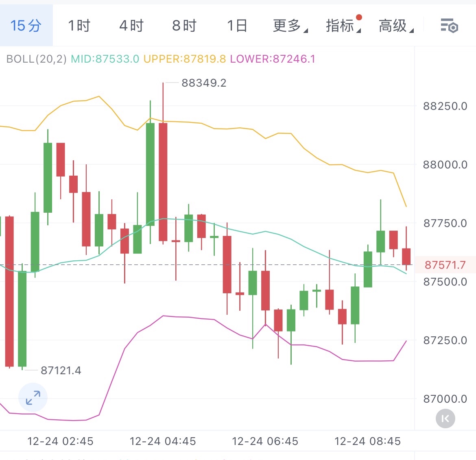The width and height of the screenshot is (476, 460).
Task: Jump to latest candle with arrow button
Action: [445, 419]
